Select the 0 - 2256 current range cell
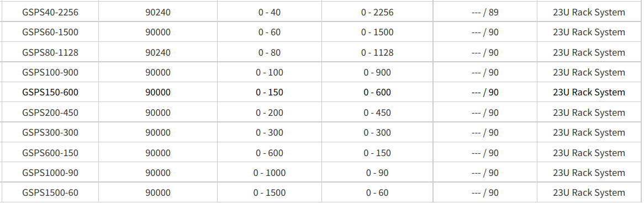Image resolution: width=644 pixels, height=214 pixels. click(x=377, y=12)
